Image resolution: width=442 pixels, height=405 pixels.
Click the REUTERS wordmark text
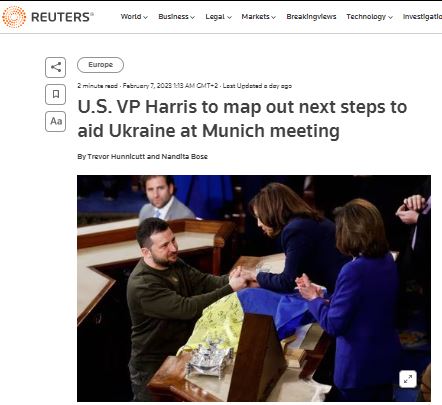[62, 17]
